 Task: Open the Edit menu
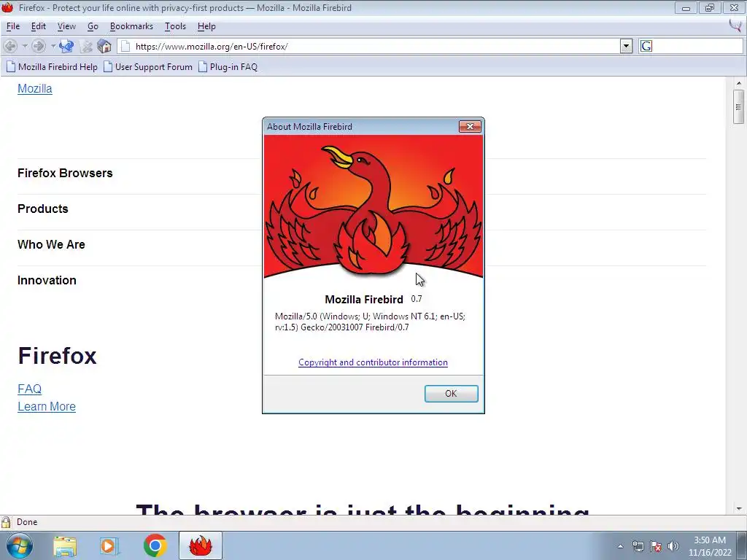pos(39,26)
